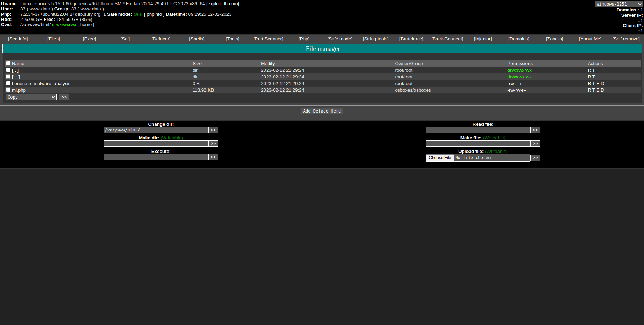
Task: Click -rw-r--r-- permissions of beneri.se_malware_analysis
Action: [516, 84]
